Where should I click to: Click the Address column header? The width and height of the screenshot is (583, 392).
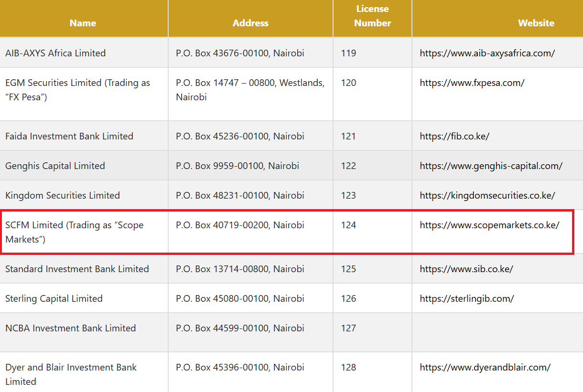[x=250, y=23]
